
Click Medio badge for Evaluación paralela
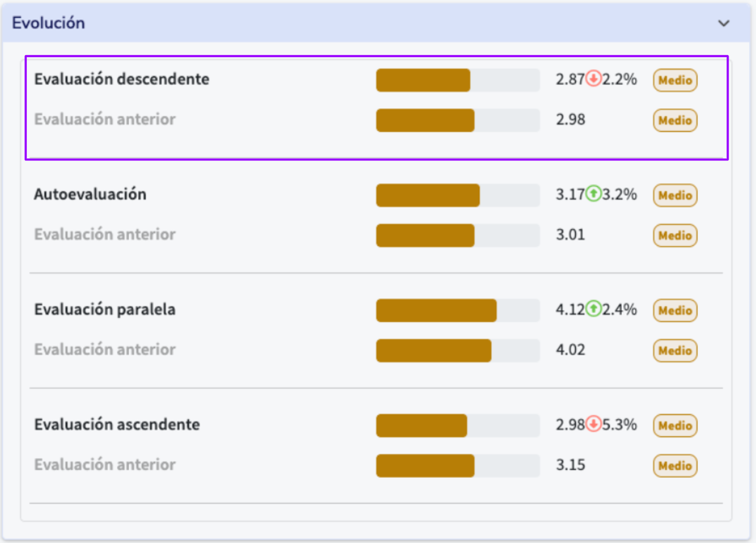(675, 311)
